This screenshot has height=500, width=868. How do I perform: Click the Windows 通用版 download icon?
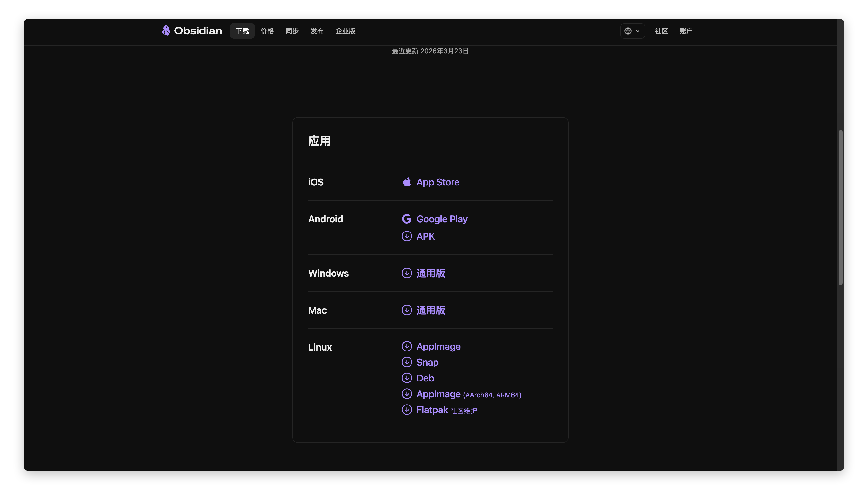click(x=407, y=273)
